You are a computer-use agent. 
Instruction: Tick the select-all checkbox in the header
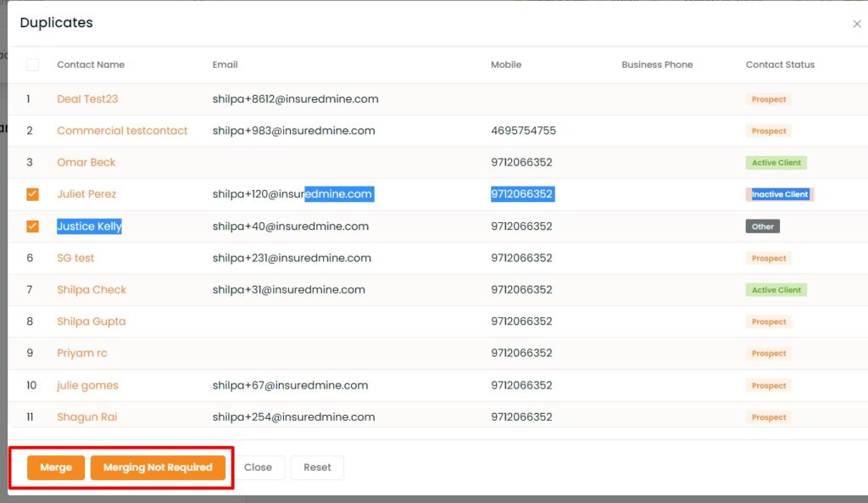click(33, 64)
